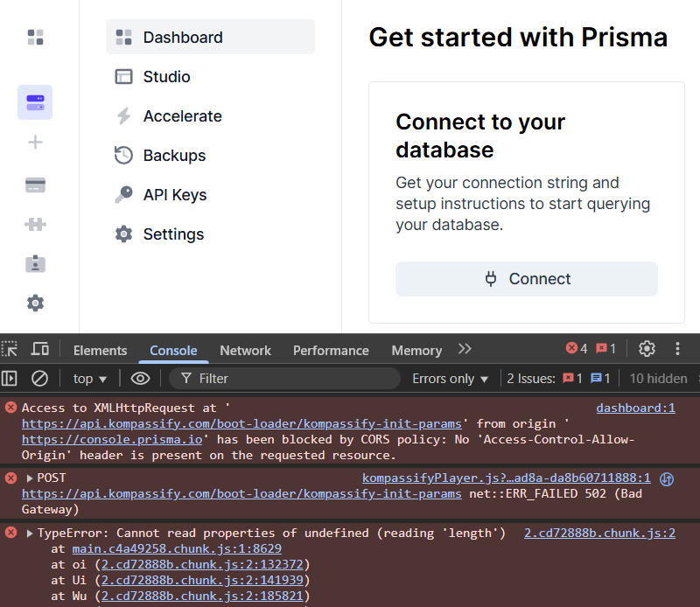
Task: Clear the console with the ban icon
Action: coord(39,379)
